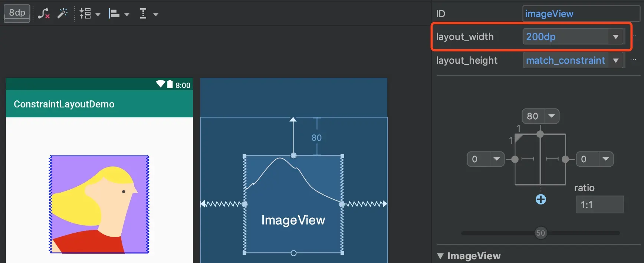
Task: Click the bottom-left blueprint resize handle
Action: (244, 253)
